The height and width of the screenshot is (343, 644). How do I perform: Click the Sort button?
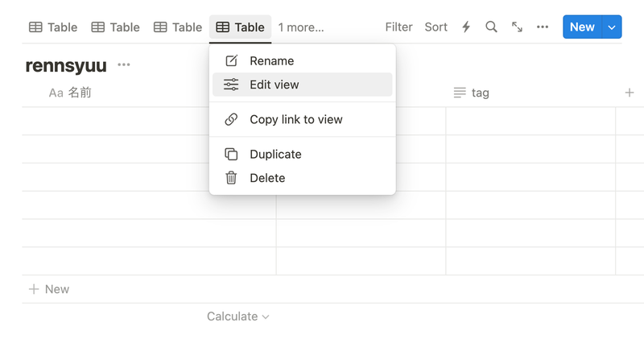(436, 27)
